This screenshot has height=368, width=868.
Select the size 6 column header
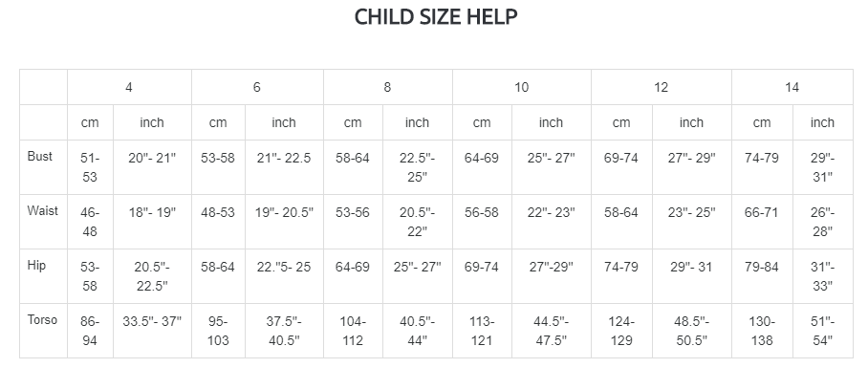click(257, 87)
